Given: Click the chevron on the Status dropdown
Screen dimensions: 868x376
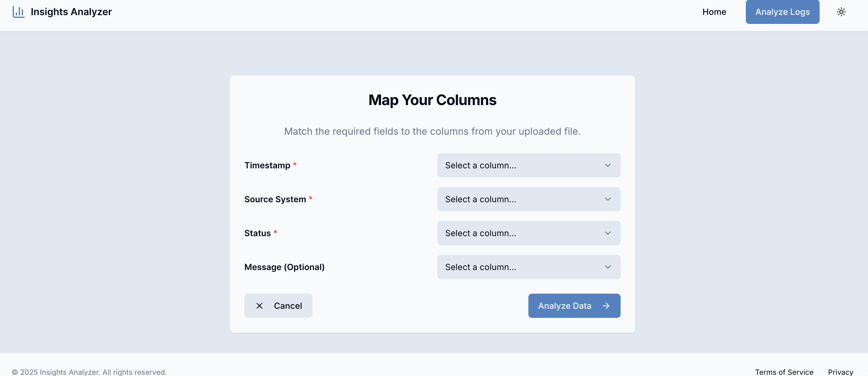Looking at the screenshot, I should tap(608, 233).
